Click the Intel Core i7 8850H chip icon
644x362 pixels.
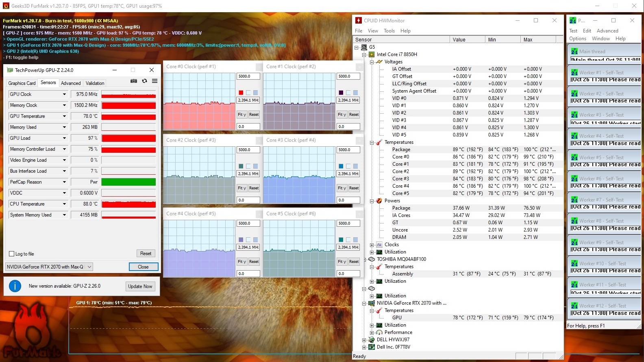pyautogui.click(x=372, y=54)
